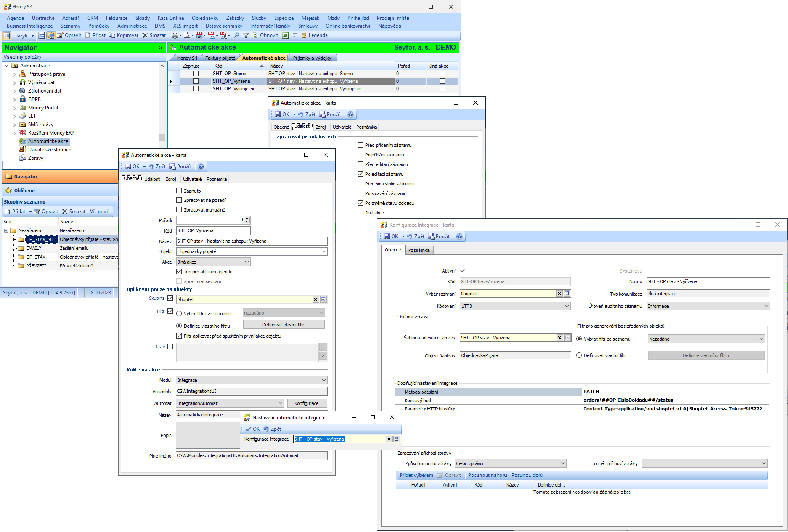Open the Fakturace menu
Viewport: 788px width, 532px height.
coord(117,18)
